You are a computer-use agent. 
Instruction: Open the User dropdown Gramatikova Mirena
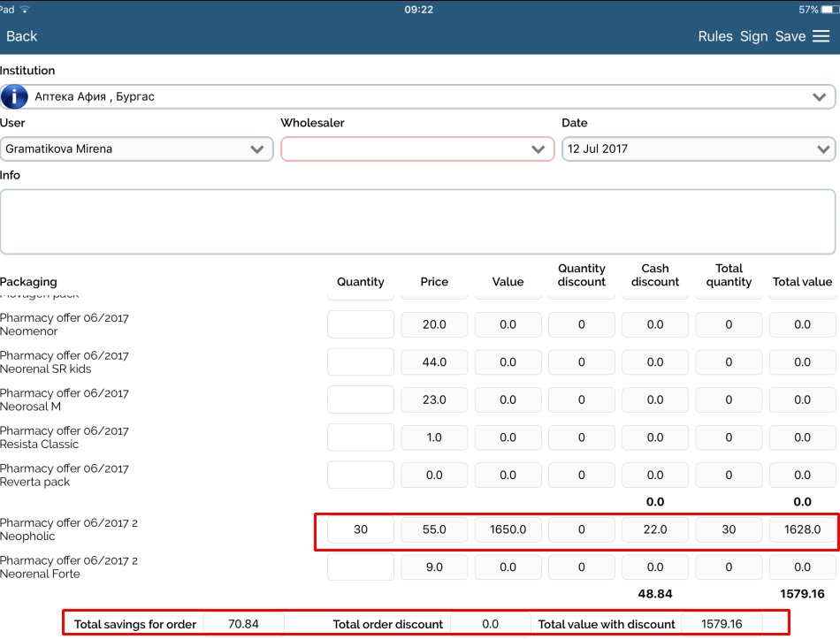click(136, 149)
